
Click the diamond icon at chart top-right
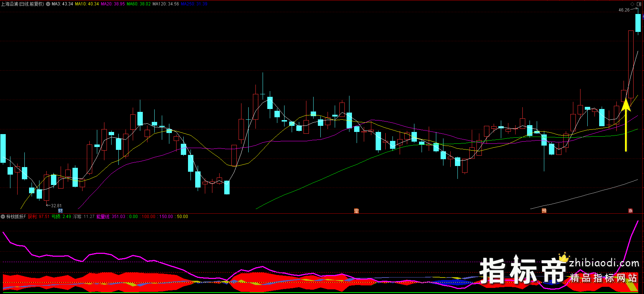(x=632, y=4)
